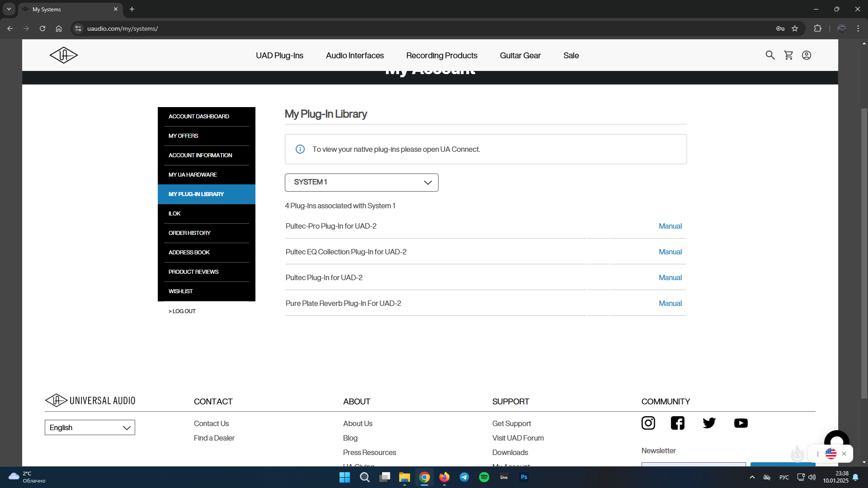This screenshot has width=868, height=488.
Task: Click the Log Out link
Action: tap(182, 311)
